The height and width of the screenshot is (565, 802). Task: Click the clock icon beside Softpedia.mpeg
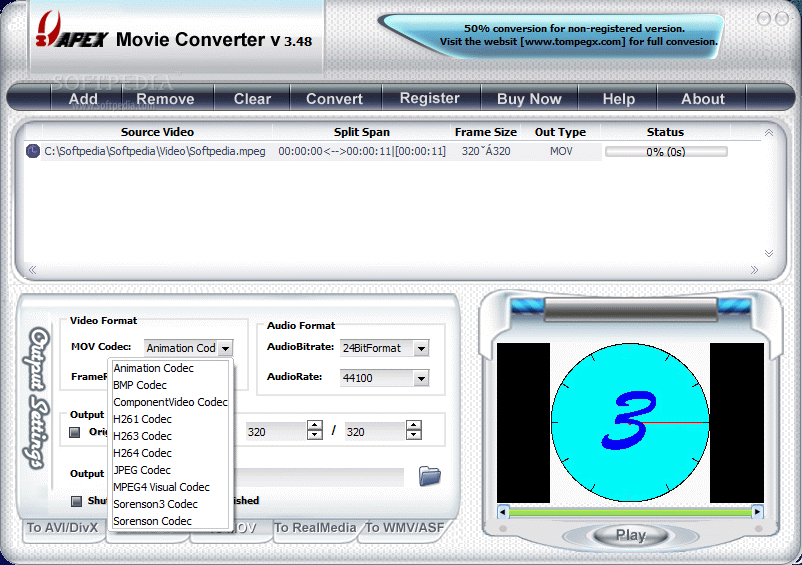click(x=33, y=151)
